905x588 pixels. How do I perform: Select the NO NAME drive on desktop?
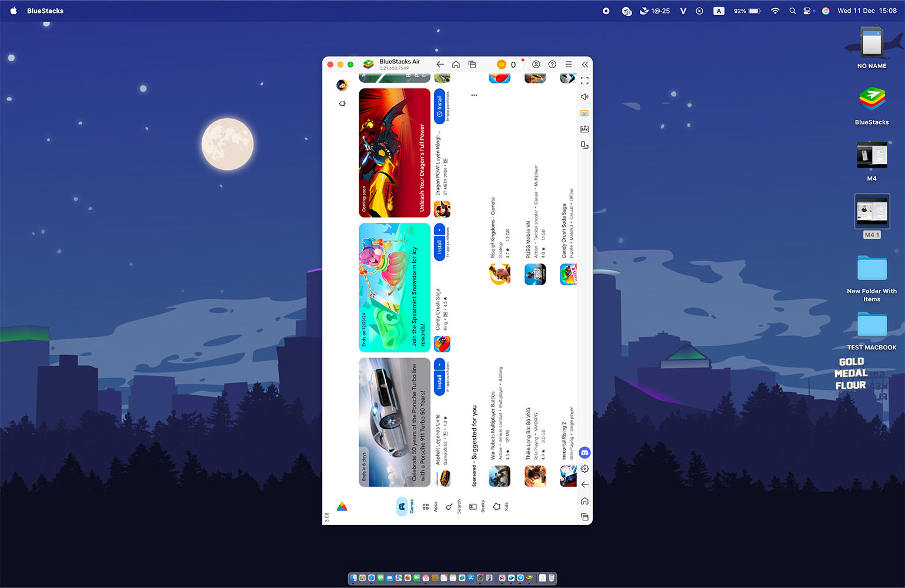coord(871,49)
